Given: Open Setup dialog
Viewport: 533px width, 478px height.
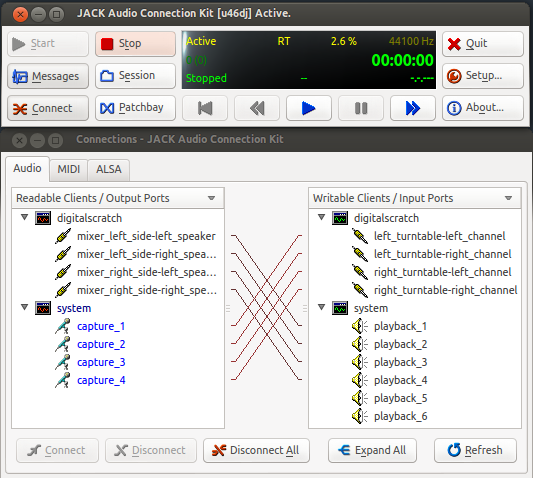Looking at the screenshot, I should pos(483,76).
